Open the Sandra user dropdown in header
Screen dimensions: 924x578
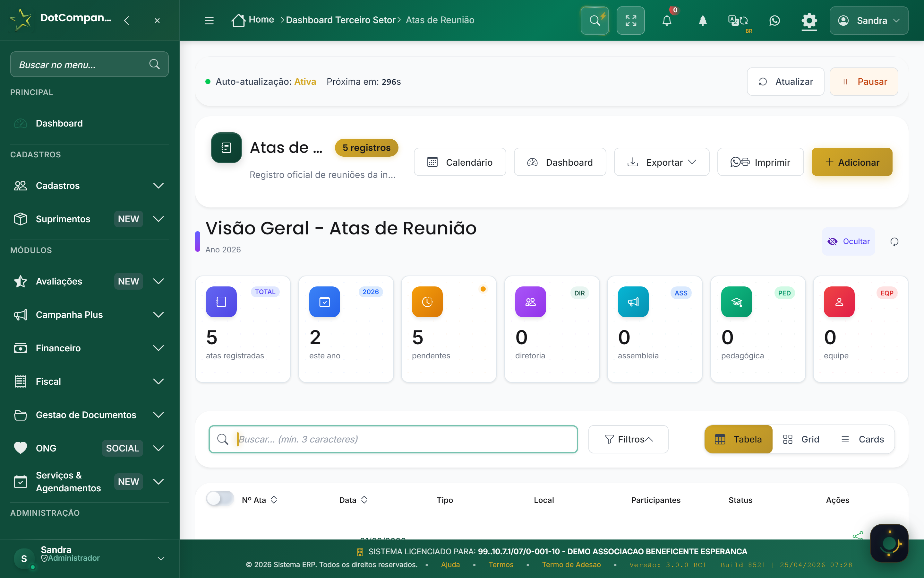(868, 20)
